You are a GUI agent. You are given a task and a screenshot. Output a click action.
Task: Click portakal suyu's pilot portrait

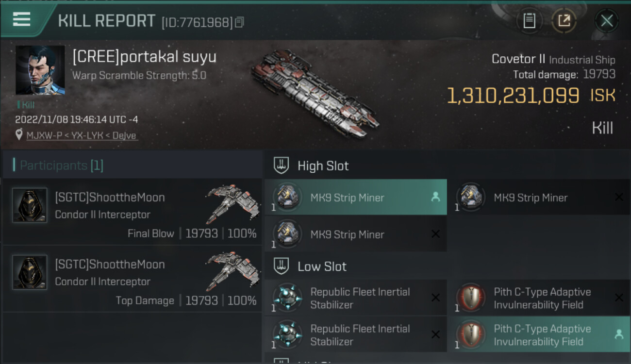40,70
